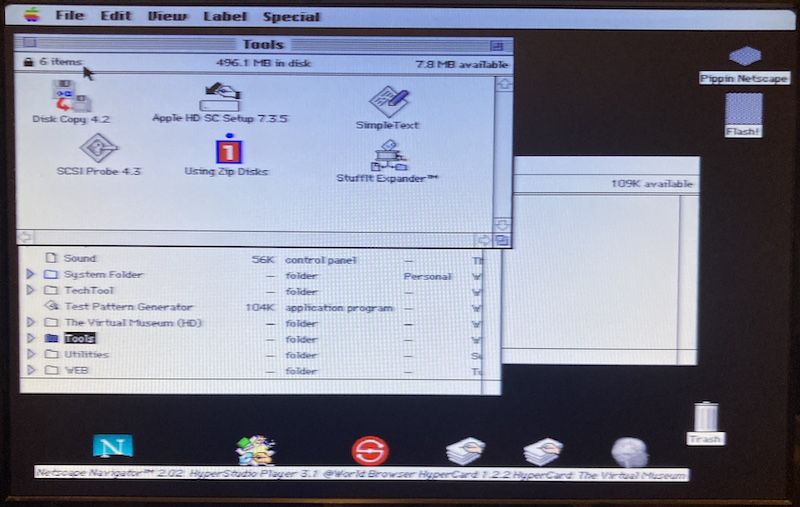The height and width of the screenshot is (507, 800).
Task: Click the '7.8 MB available' status text
Action: (x=462, y=65)
